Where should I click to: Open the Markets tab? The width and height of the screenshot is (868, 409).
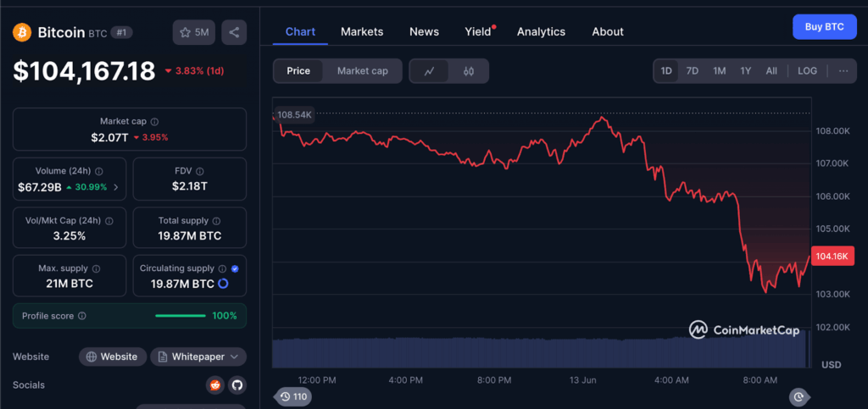(x=362, y=31)
